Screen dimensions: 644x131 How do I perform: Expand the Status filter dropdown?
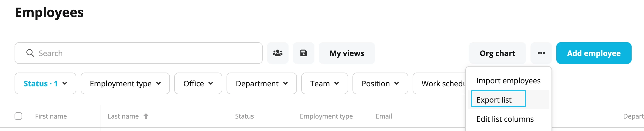point(45,83)
